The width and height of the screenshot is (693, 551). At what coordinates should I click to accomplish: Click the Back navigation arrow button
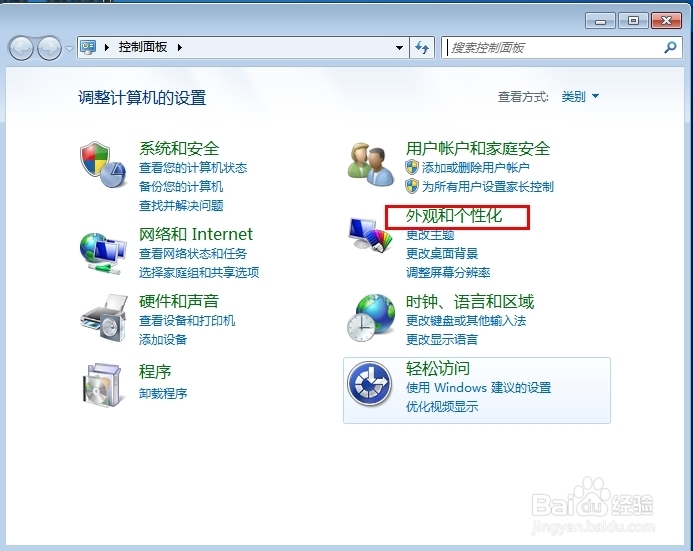(21, 48)
